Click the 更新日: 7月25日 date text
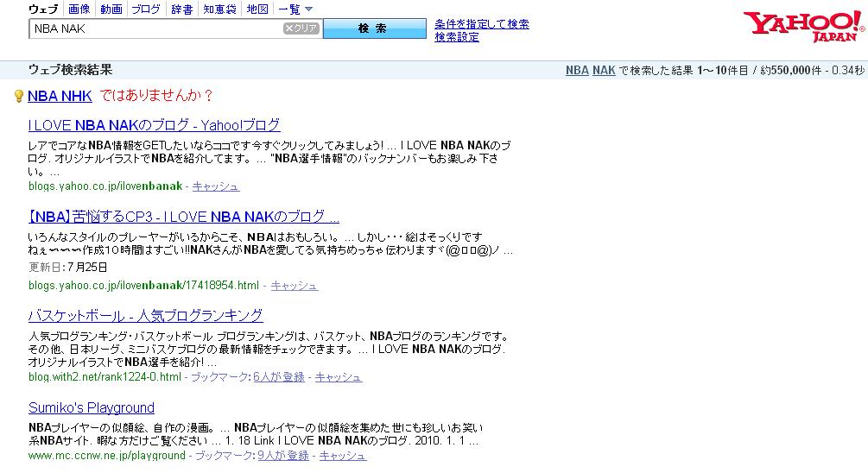 click(67, 268)
